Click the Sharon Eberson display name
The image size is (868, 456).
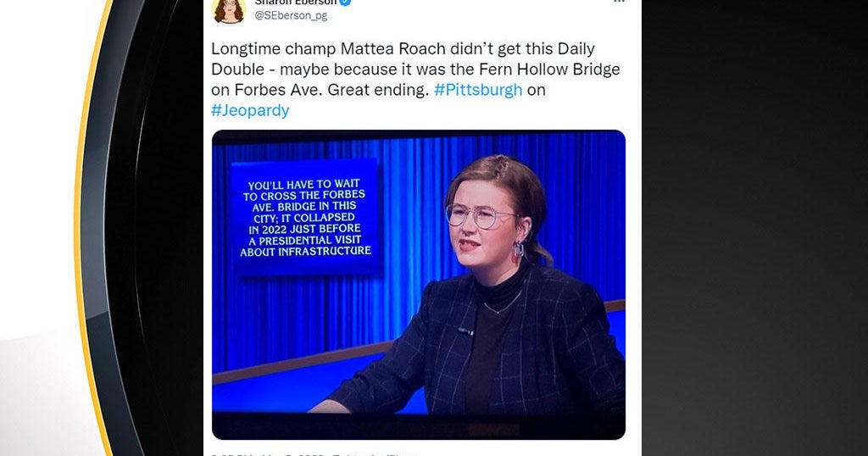point(296,3)
